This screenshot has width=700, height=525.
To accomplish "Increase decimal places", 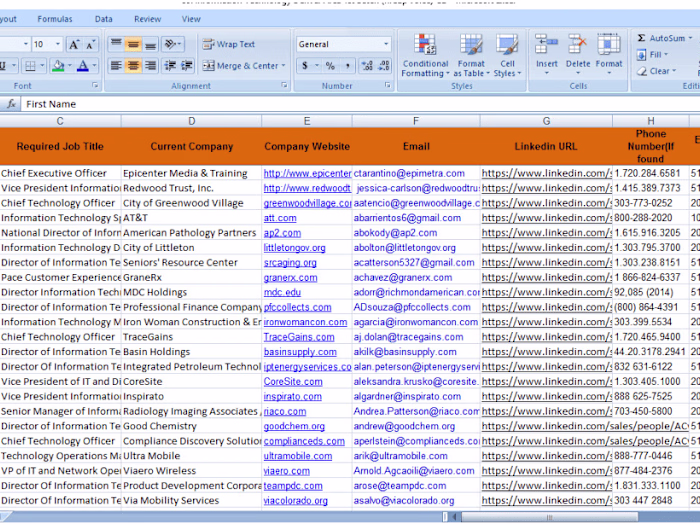I will pos(367,66).
